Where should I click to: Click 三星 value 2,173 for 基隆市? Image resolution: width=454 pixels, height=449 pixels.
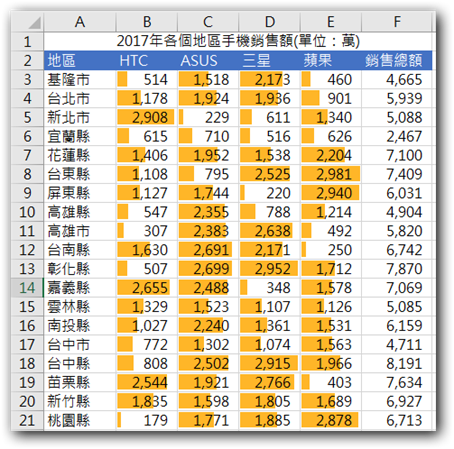[269, 80]
